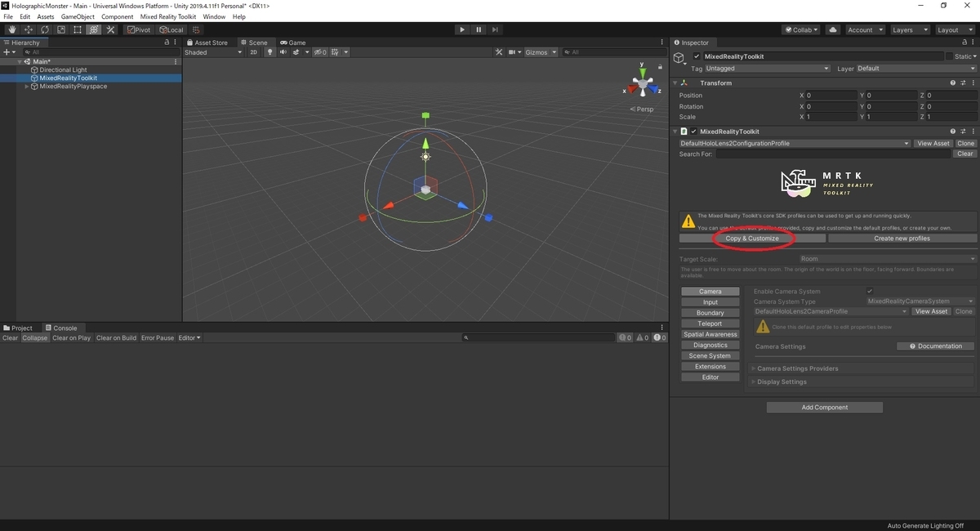The image size is (980, 531).
Task: Toggle scene lighting bulb icon
Action: pyautogui.click(x=270, y=52)
